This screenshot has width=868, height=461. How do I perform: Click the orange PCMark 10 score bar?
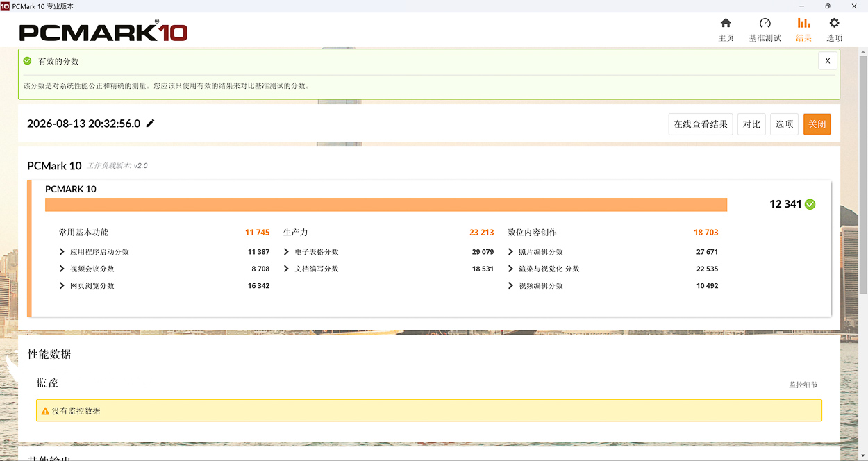[x=386, y=204]
